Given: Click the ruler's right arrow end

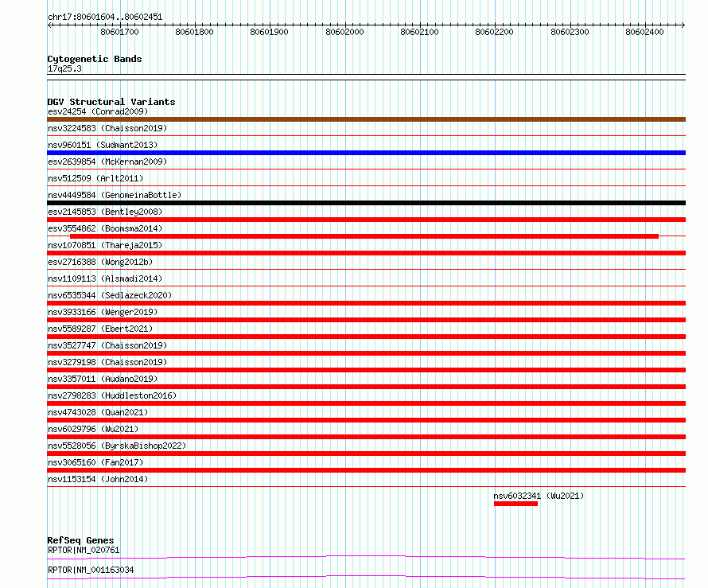Looking at the screenshot, I should point(683,25).
